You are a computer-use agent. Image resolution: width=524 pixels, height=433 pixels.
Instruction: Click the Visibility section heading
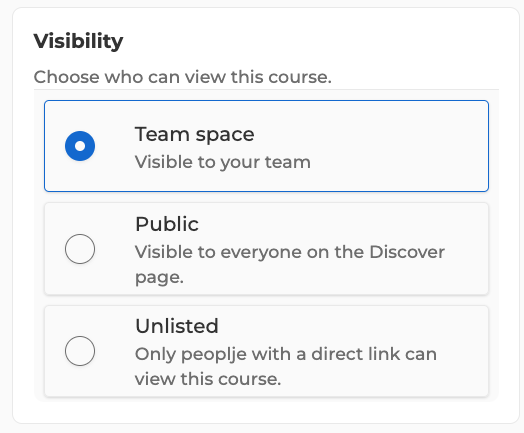(79, 41)
